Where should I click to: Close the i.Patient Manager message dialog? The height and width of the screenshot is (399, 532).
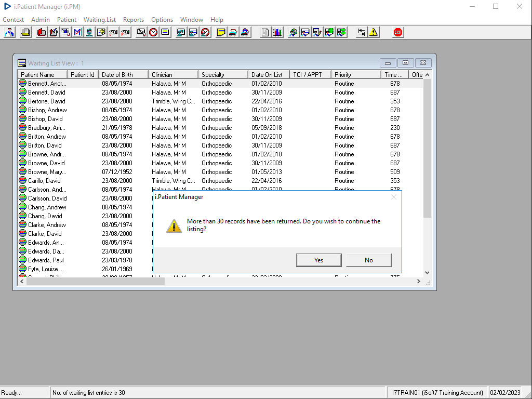tap(394, 197)
